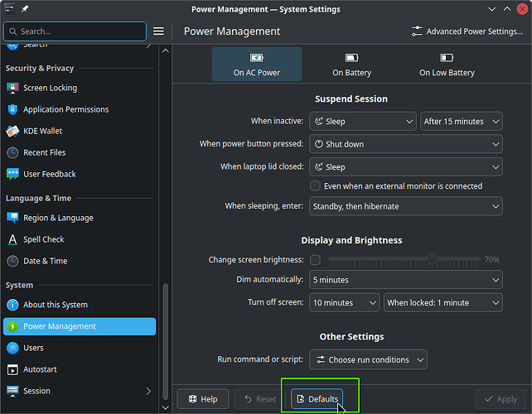Click the On Low Battery icon
Image resolution: width=532 pixels, height=414 pixels.
point(447,58)
